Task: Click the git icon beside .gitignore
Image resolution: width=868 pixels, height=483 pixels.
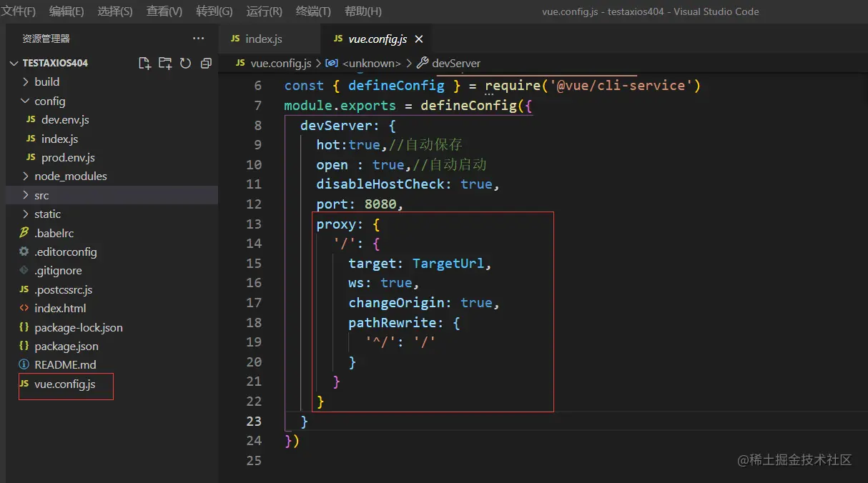Action: coord(24,271)
